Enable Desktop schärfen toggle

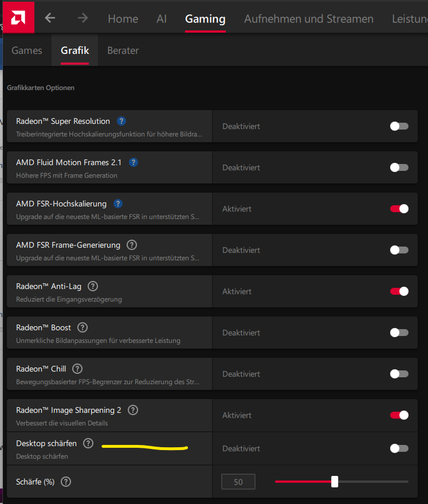tap(399, 448)
